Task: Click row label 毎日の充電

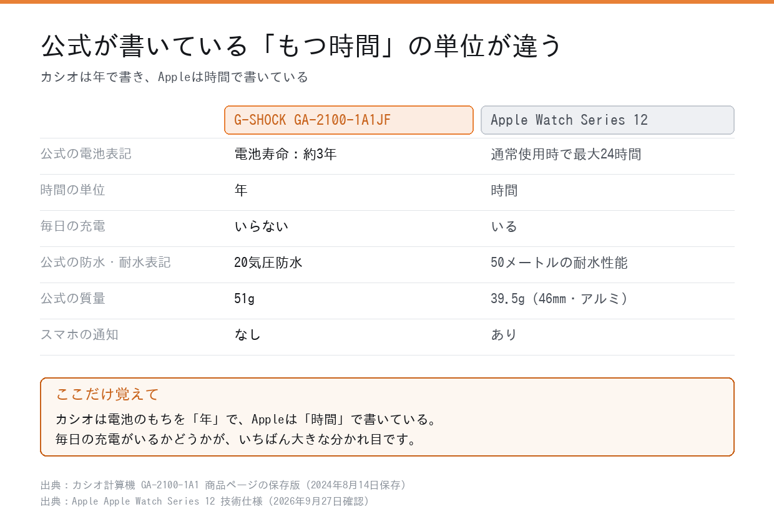Action: tap(73, 226)
